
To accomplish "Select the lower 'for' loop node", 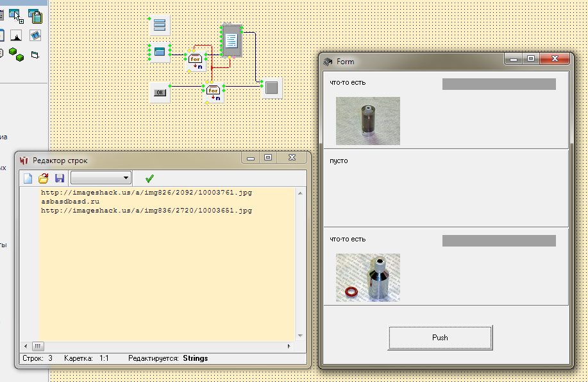I will [214, 91].
